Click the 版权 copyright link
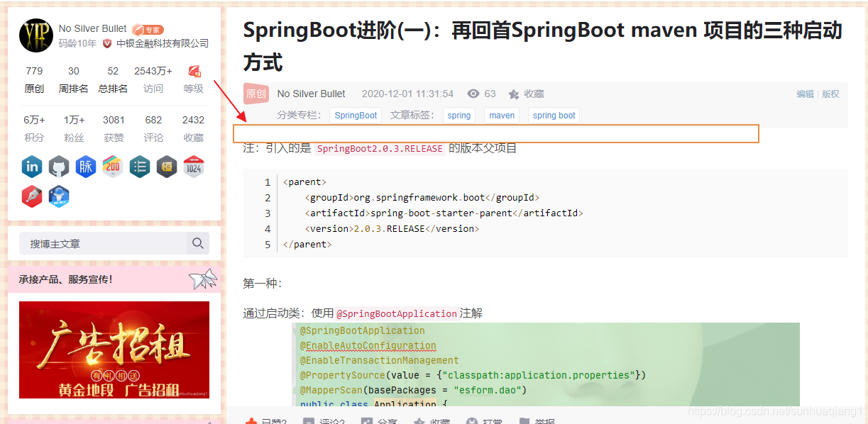The width and height of the screenshot is (868, 424). (x=831, y=94)
